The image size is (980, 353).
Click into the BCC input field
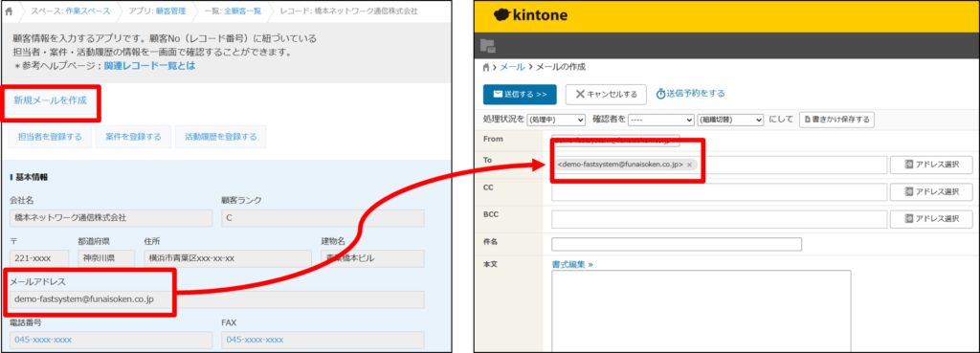[x=720, y=219]
